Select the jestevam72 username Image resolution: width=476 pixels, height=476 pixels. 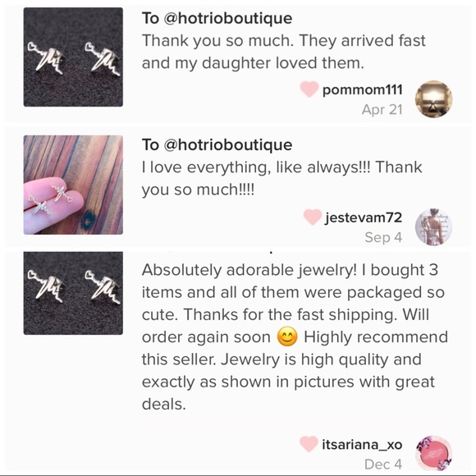click(364, 217)
